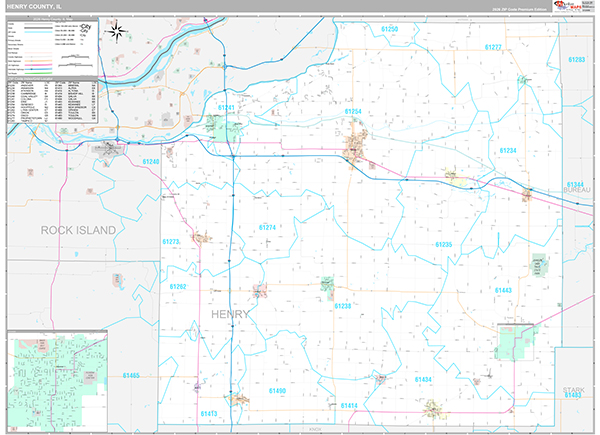This screenshot has width=600, height=435.
Task: Click the ZIP Code Premium Edition subtitle
Action: (519, 9)
